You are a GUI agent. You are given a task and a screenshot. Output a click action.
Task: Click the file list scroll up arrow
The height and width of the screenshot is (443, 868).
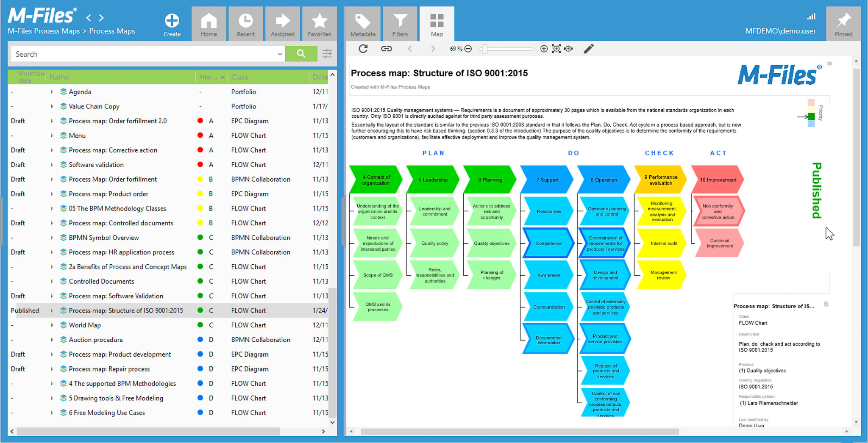click(332, 75)
